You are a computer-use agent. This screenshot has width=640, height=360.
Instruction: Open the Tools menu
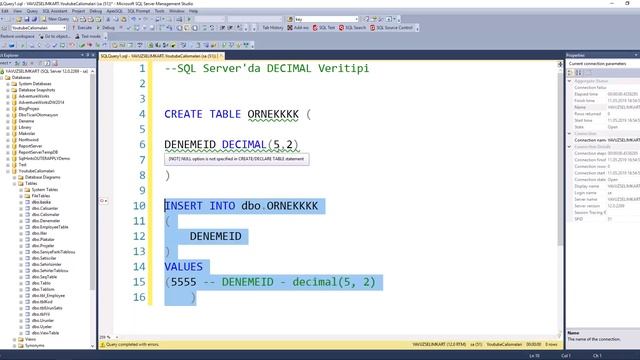(x=160, y=11)
